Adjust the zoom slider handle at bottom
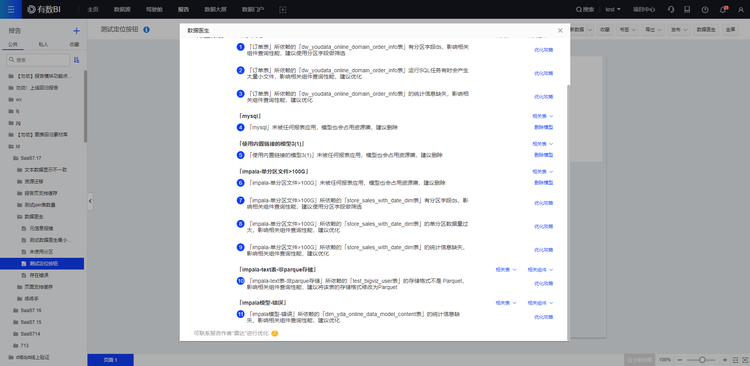This screenshot has width=750, height=366. pyautogui.click(x=702, y=359)
